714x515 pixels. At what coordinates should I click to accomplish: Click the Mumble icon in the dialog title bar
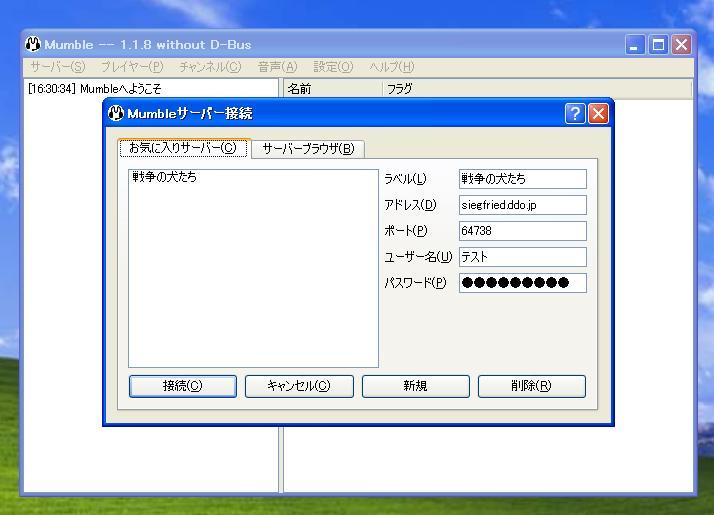(x=116, y=113)
